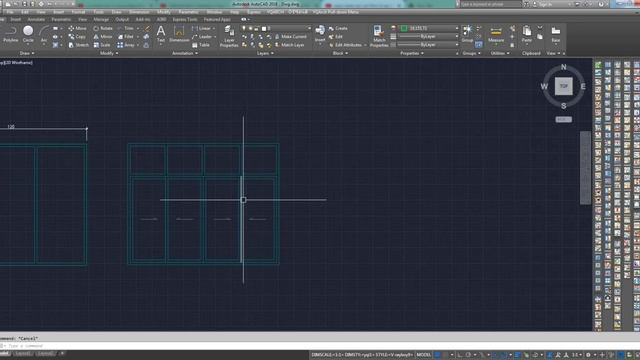
Task: Expand the Draw panel
Action: 27,53
